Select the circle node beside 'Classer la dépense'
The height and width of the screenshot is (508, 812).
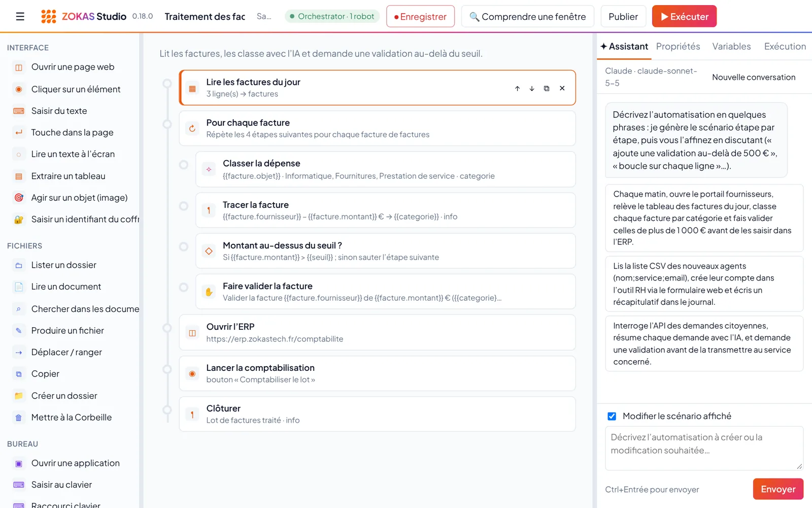(x=184, y=165)
